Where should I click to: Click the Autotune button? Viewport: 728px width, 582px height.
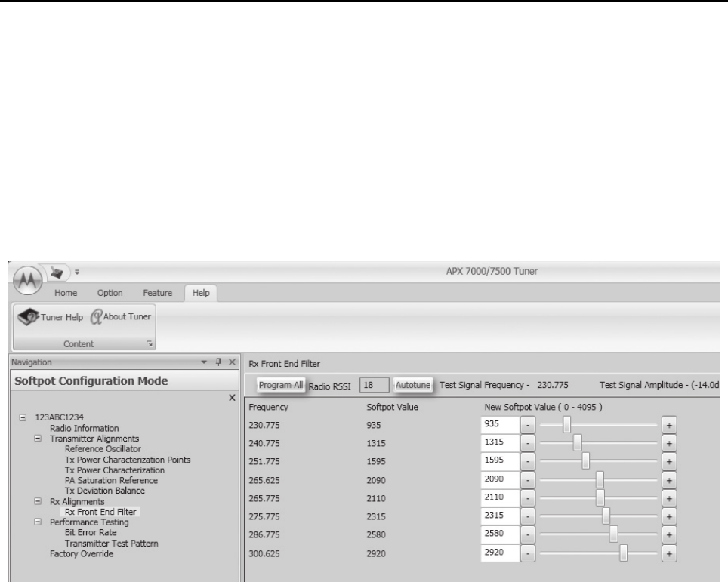coord(413,385)
